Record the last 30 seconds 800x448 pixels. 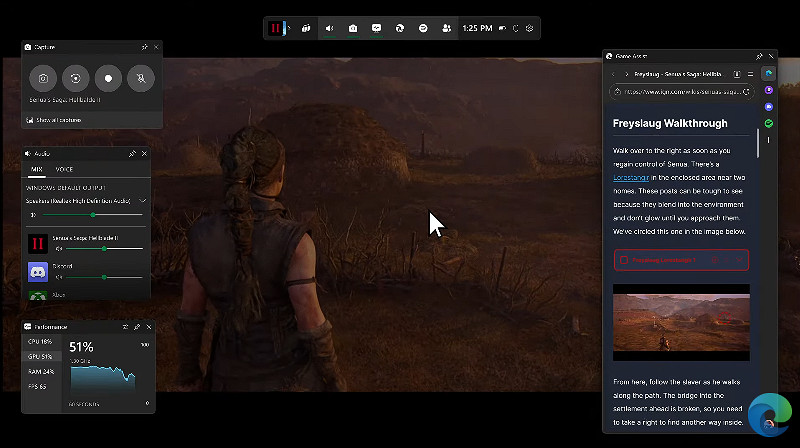[75, 78]
